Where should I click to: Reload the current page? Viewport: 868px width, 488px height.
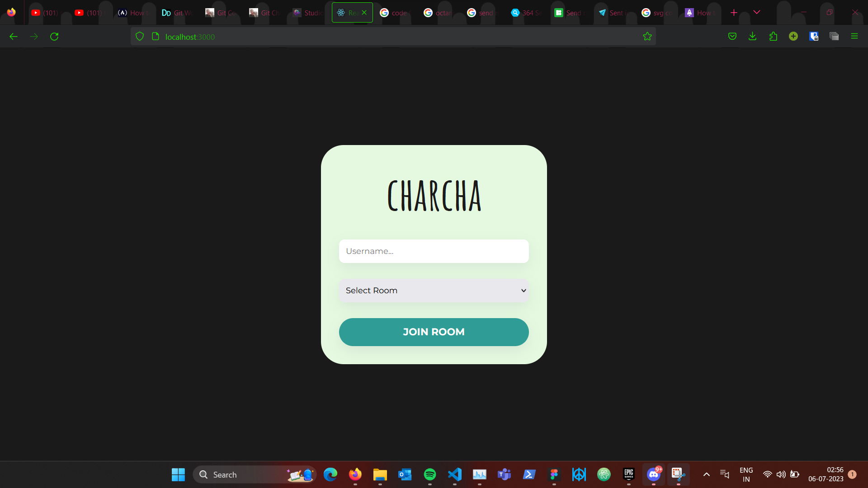(54, 36)
